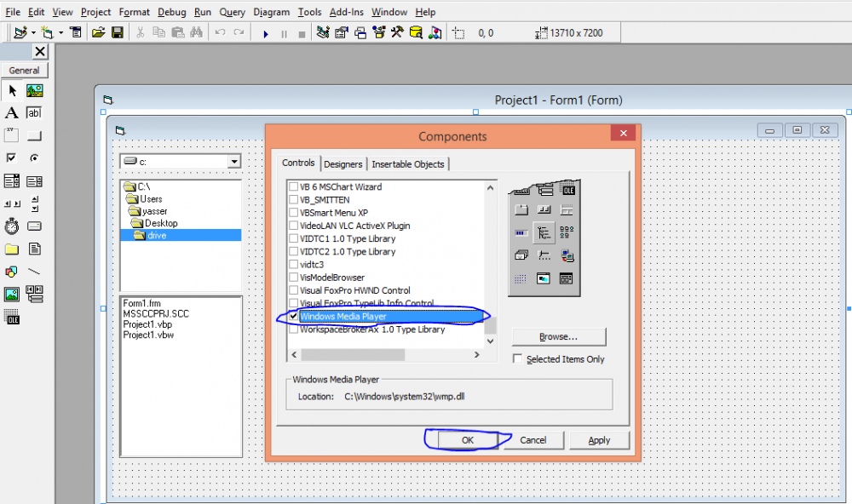Select the Pointer tool in the toolbox
Image resolution: width=852 pixels, height=504 pixels.
click(x=12, y=91)
